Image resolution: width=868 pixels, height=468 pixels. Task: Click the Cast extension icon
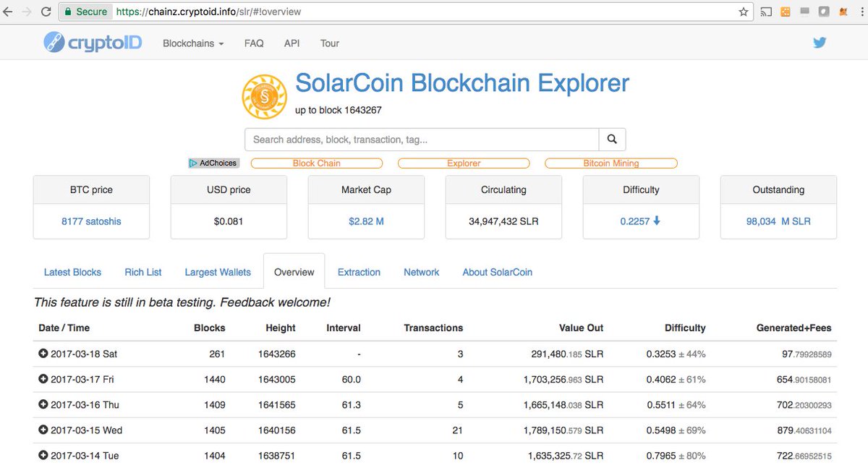(x=766, y=12)
